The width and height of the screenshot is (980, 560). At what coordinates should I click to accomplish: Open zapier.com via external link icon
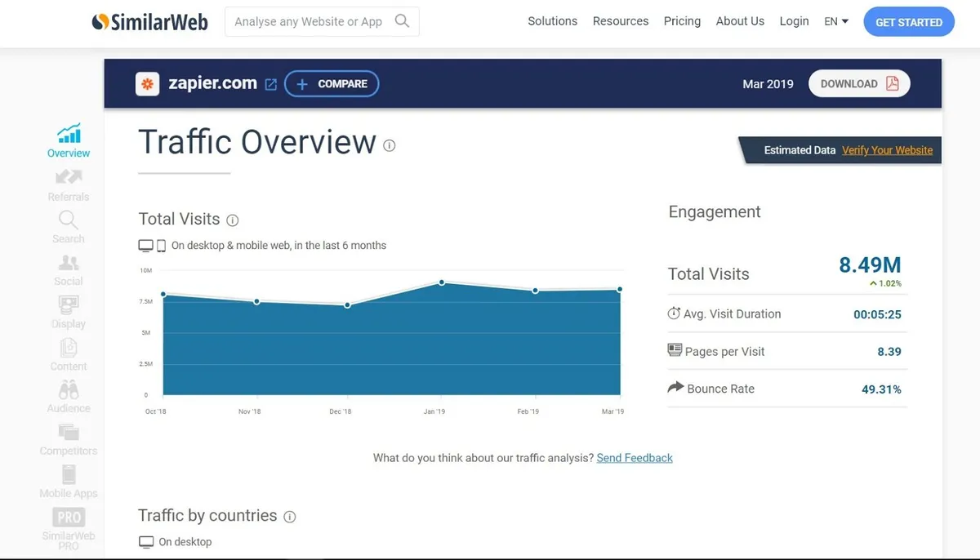tap(271, 84)
